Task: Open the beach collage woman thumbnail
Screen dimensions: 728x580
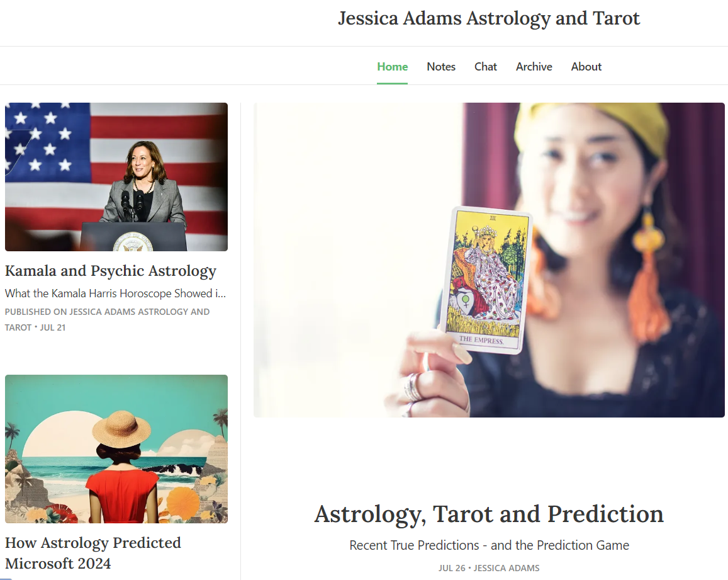Action: 116,449
